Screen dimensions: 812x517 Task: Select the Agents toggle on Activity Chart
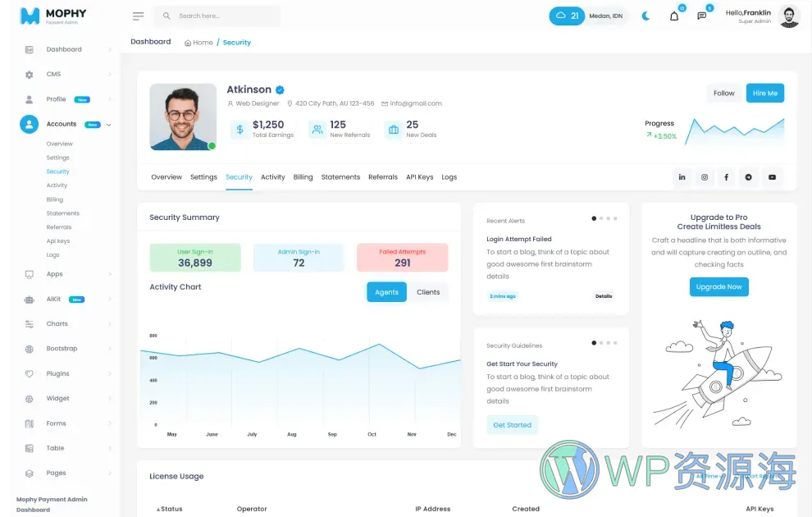pos(386,291)
